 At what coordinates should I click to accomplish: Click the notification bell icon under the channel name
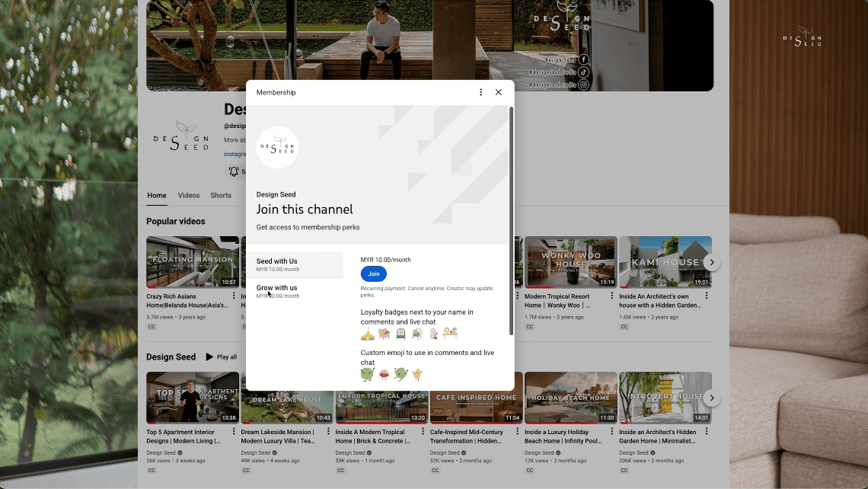(234, 172)
